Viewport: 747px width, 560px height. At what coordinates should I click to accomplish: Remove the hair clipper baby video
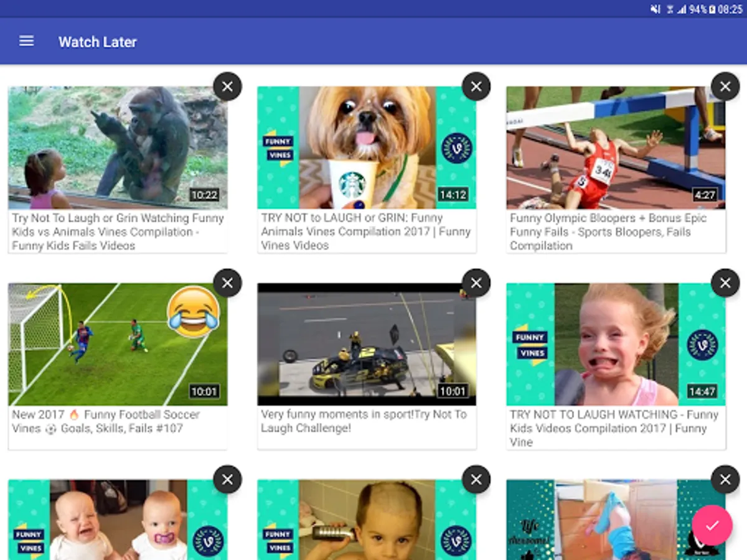476,480
